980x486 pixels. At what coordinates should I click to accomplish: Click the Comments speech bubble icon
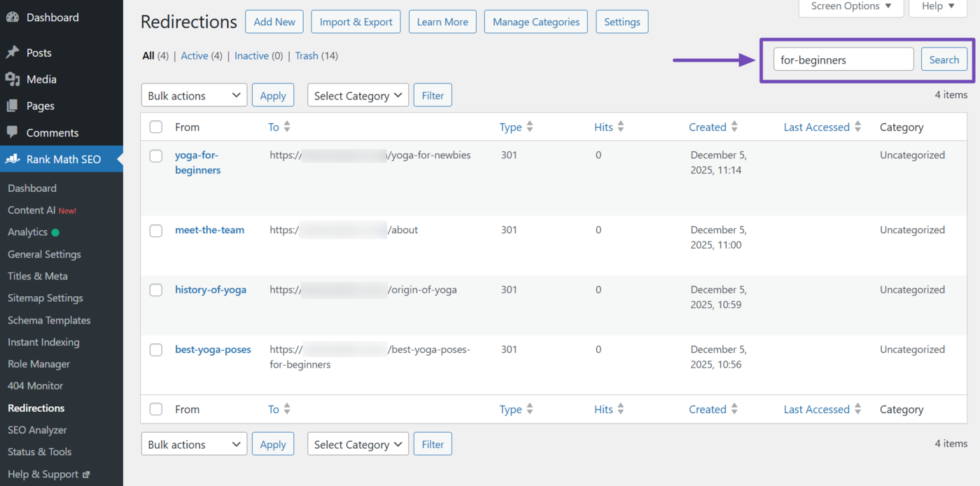[x=12, y=132]
